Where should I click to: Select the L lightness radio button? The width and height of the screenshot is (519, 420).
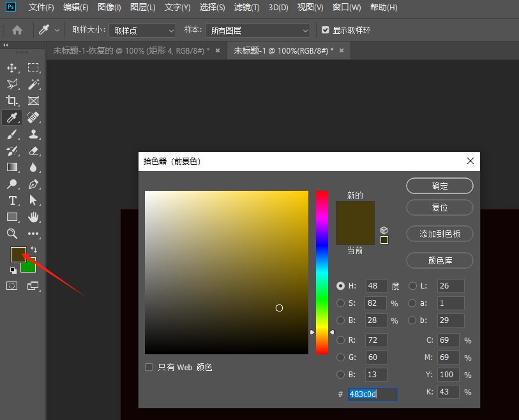[x=412, y=286]
